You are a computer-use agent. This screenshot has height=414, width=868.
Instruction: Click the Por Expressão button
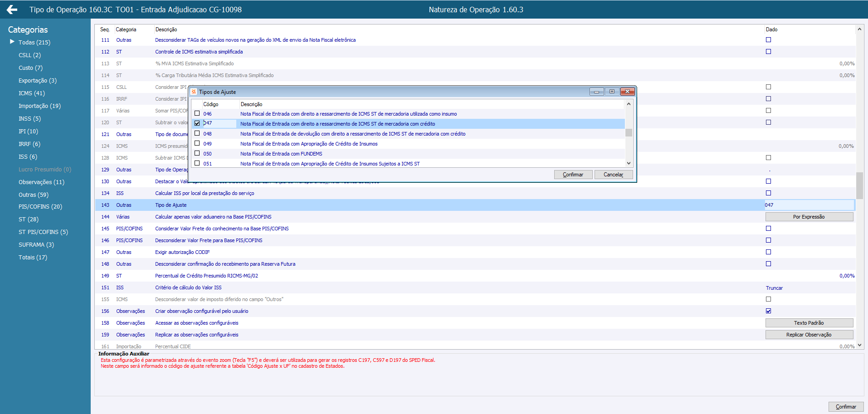click(809, 217)
